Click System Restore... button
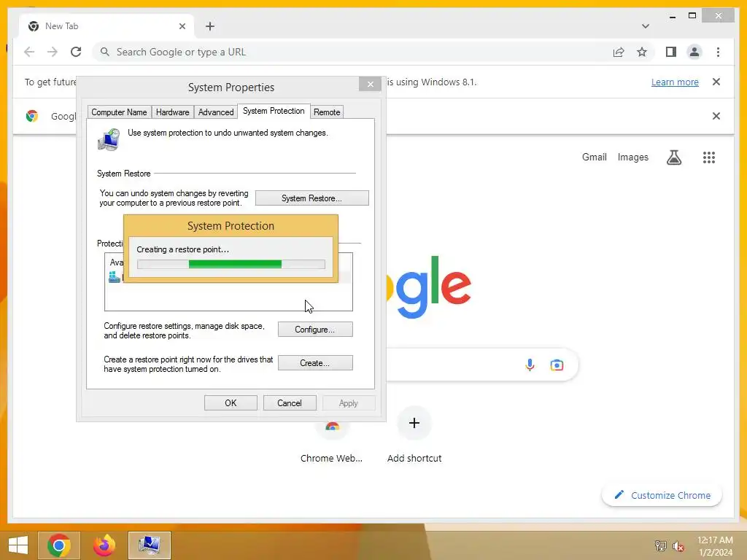Image resolution: width=747 pixels, height=560 pixels. [311, 198]
